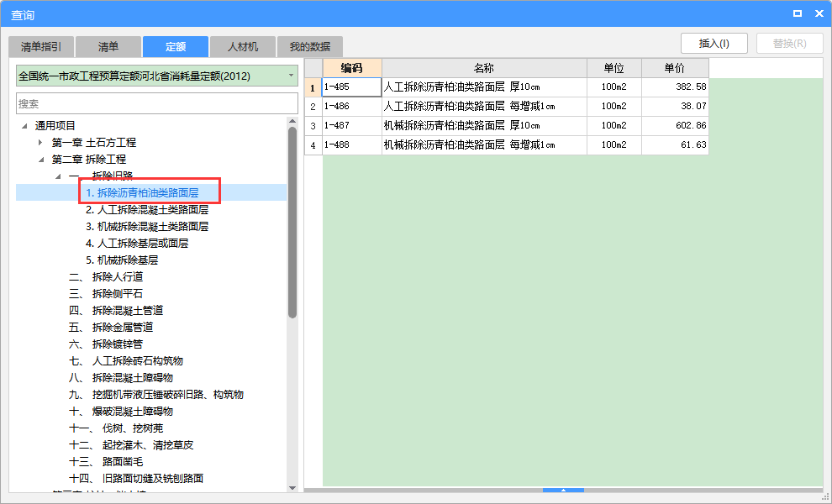
Task: Click 人工拆除沥青柏油类路面层 厚10cm
Action: coord(484,87)
